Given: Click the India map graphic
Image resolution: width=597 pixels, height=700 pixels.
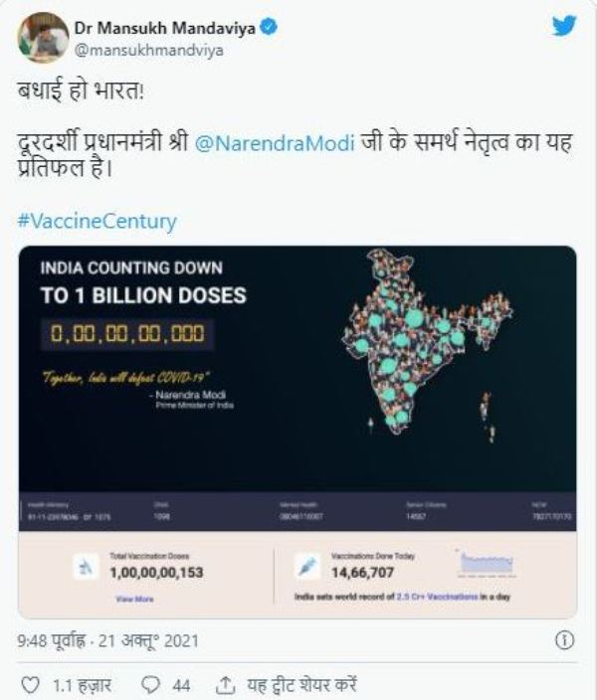Looking at the screenshot, I should point(420,338).
